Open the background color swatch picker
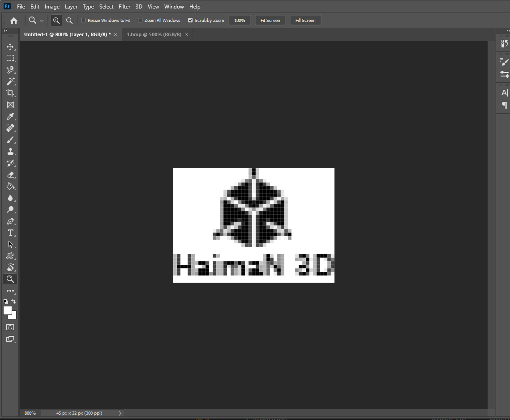Screen dimensions: 510x420 (14, 316)
